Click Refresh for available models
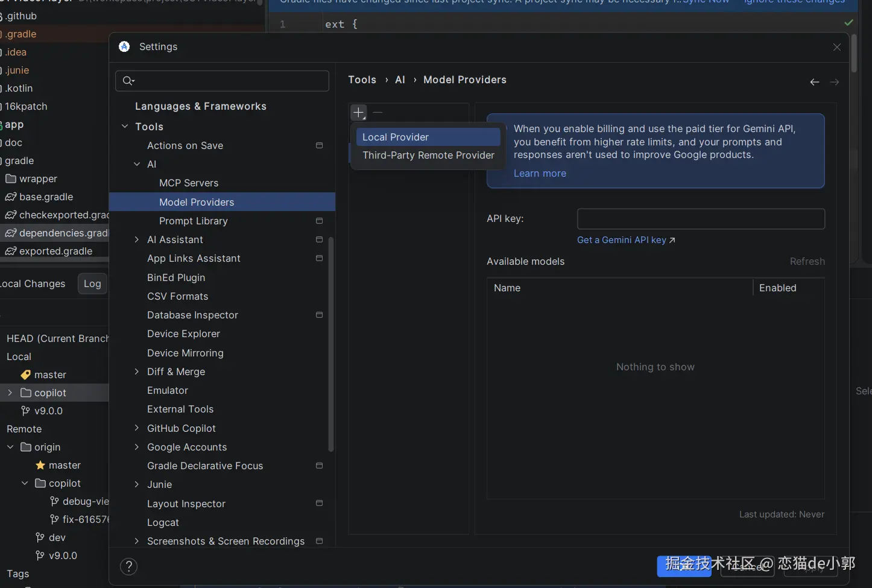Screen dimensions: 872x588 click(807, 261)
